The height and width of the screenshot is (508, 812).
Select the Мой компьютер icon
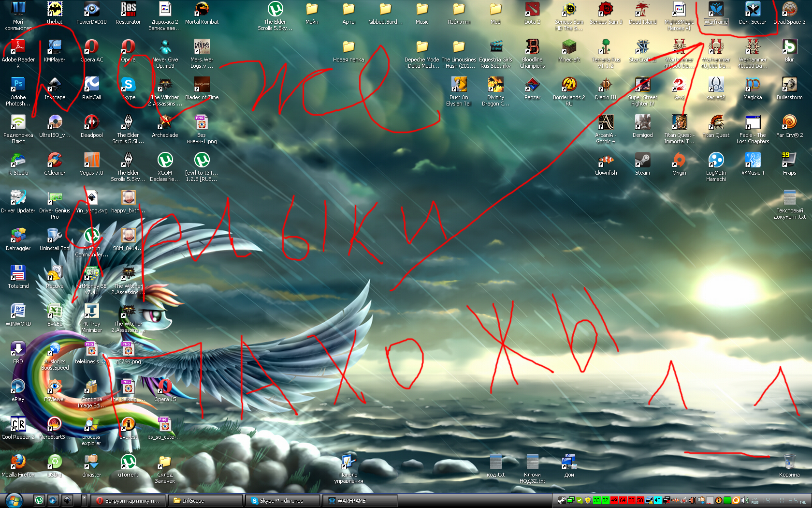coord(18,16)
